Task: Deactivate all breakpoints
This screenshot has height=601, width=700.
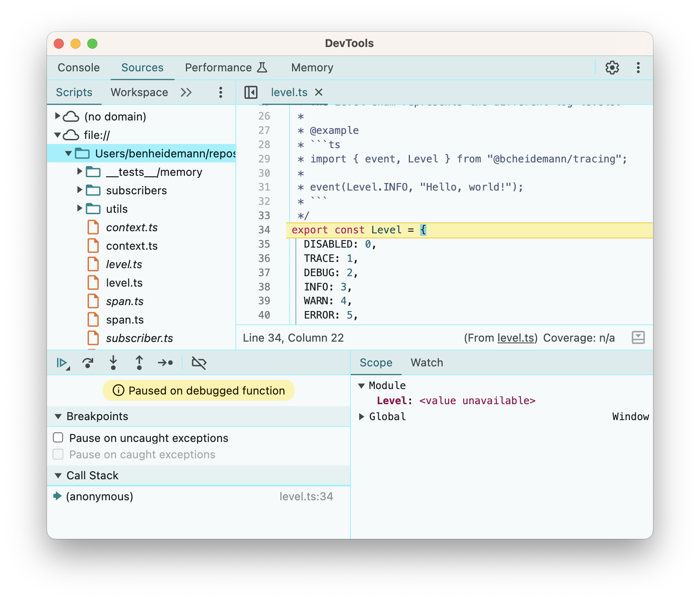Action: tap(199, 363)
